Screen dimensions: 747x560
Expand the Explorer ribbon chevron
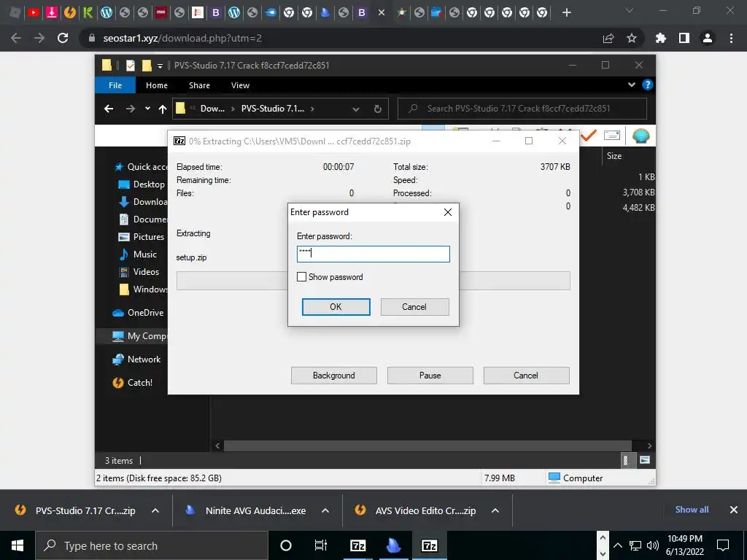pyautogui.click(x=631, y=85)
